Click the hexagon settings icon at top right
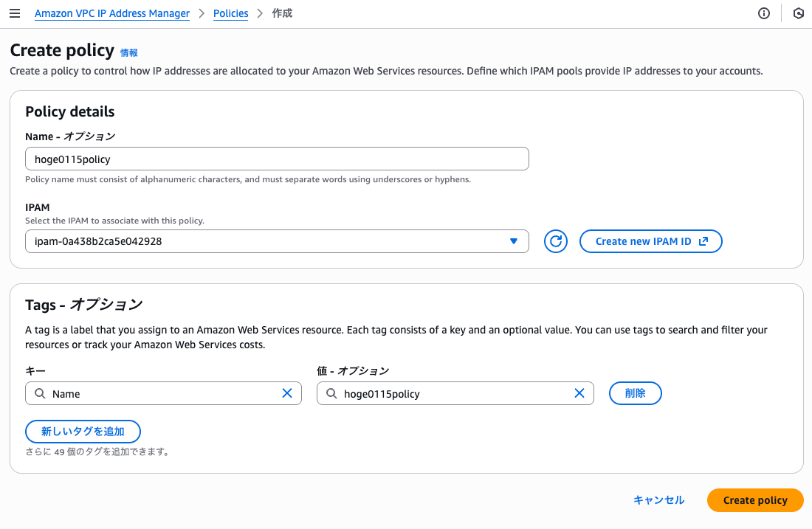The height and width of the screenshot is (529, 812). pos(798,13)
